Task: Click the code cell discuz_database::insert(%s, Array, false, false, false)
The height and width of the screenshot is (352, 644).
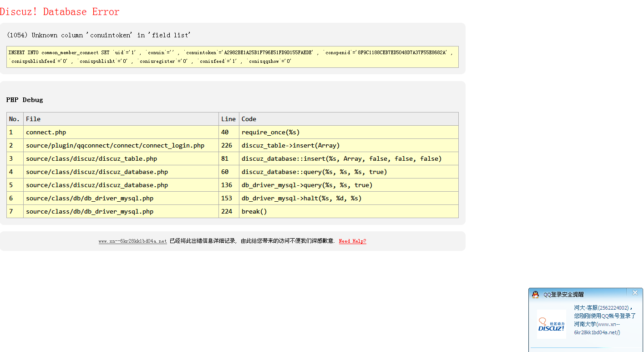Action: [349, 158]
